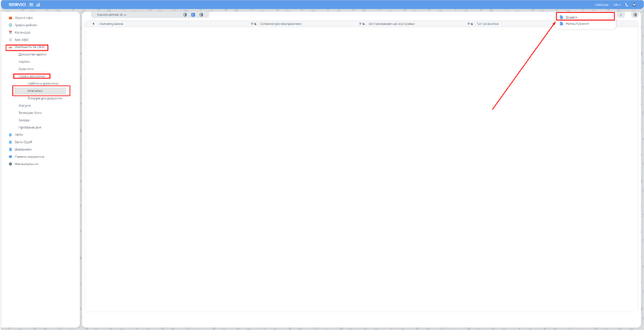The image size is (644, 330).
Task: Click the user profile icon
Action: point(634,5)
